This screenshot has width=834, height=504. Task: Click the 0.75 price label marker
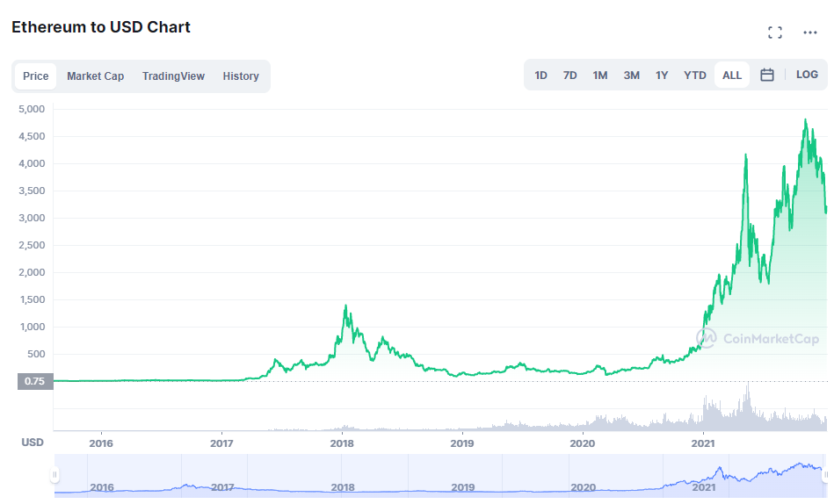[34, 381]
